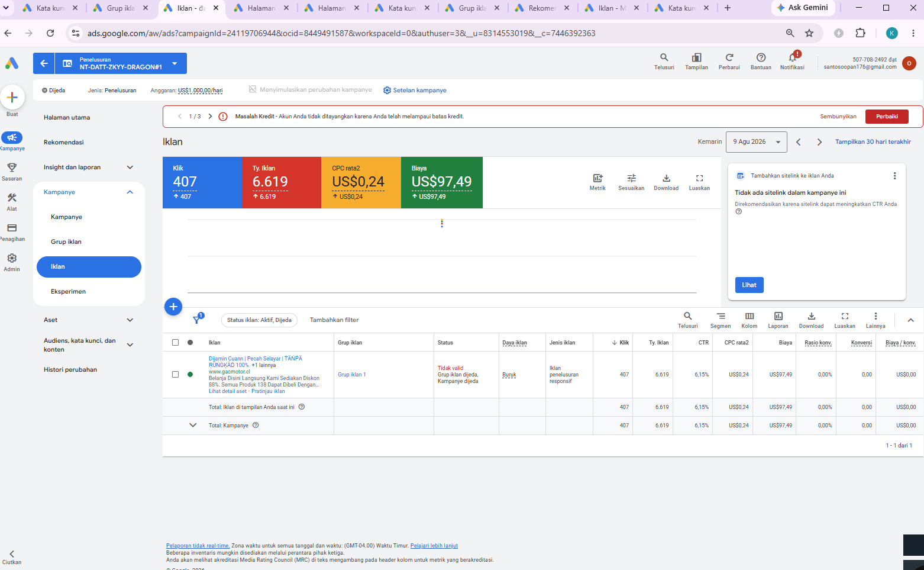Open the Kampanye megaphone sidebar icon
The image size is (924, 570).
point(12,137)
